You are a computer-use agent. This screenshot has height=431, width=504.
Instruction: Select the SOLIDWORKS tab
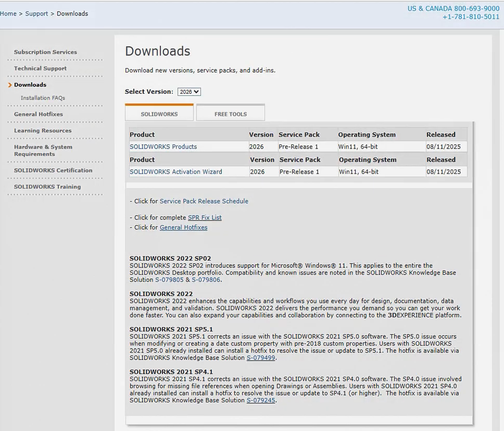tap(159, 114)
